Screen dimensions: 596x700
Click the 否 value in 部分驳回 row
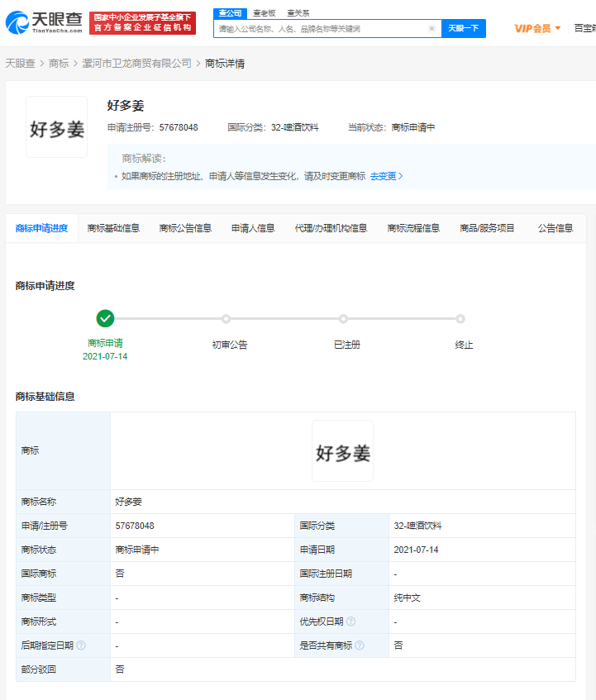(x=120, y=669)
